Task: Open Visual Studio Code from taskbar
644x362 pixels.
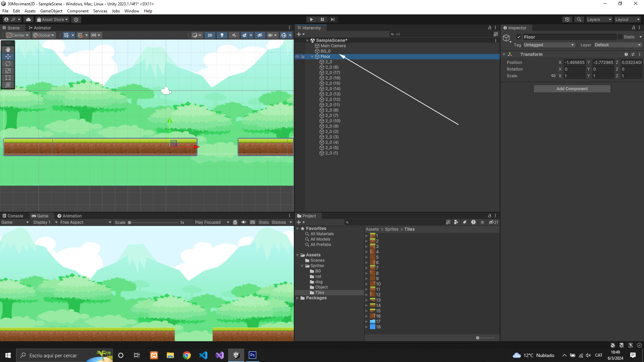Action: (203, 355)
